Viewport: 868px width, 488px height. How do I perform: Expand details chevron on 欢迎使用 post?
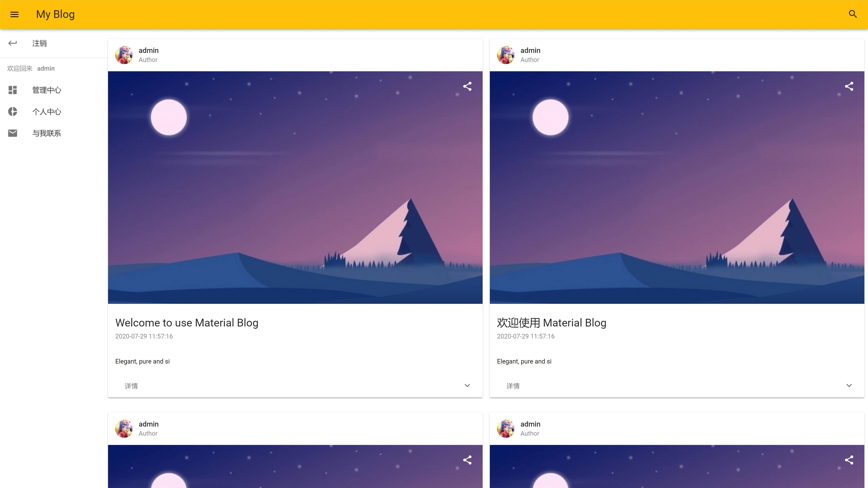(849, 386)
